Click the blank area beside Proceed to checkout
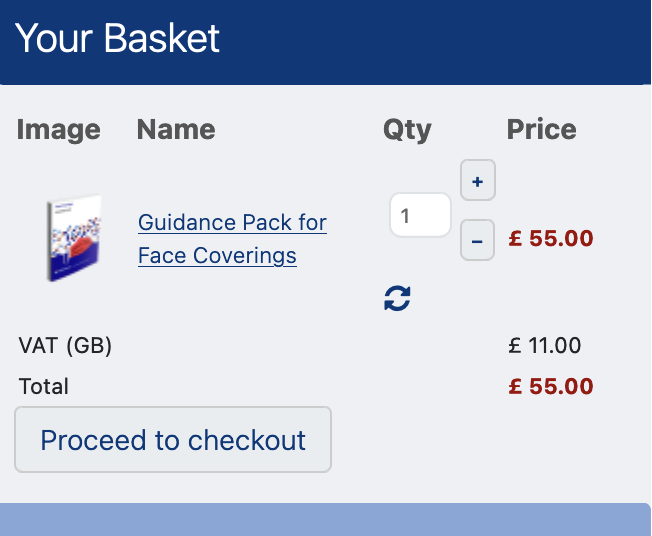652x536 pixels. tap(490, 440)
